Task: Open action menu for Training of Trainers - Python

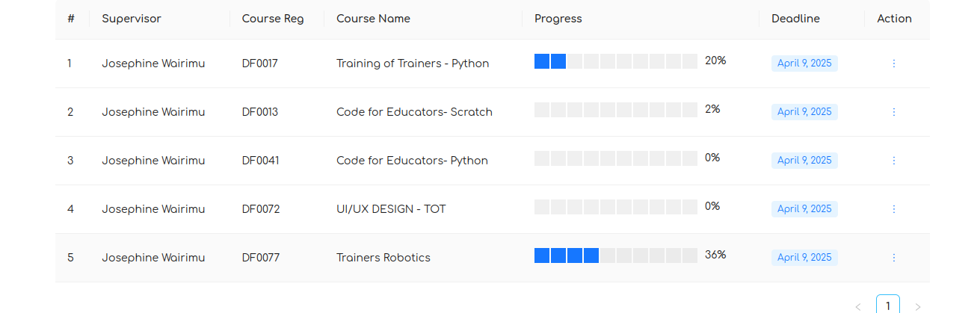Action: (893, 63)
